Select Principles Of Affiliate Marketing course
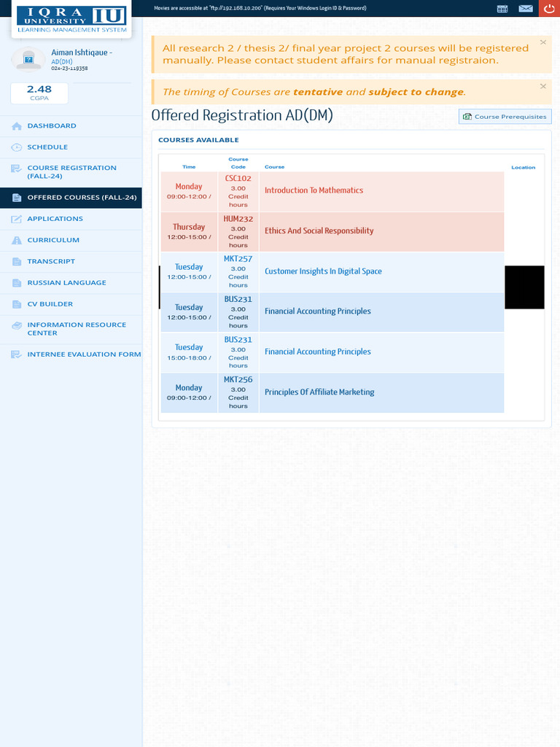 [319, 392]
